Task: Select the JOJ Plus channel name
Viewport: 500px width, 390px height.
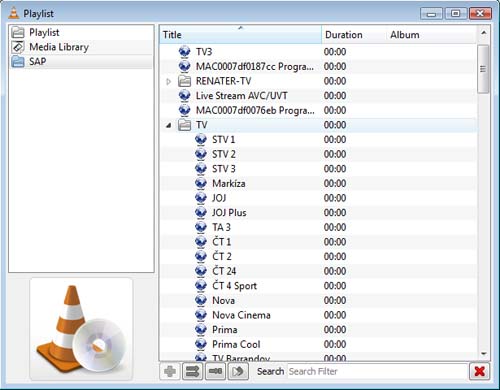Action: 229,213
